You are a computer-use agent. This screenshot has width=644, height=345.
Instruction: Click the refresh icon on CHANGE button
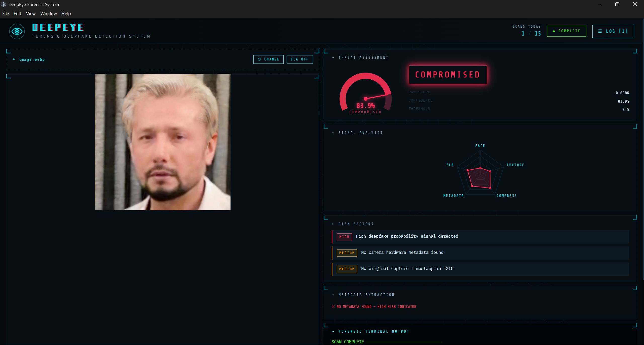[x=259, y=59]
